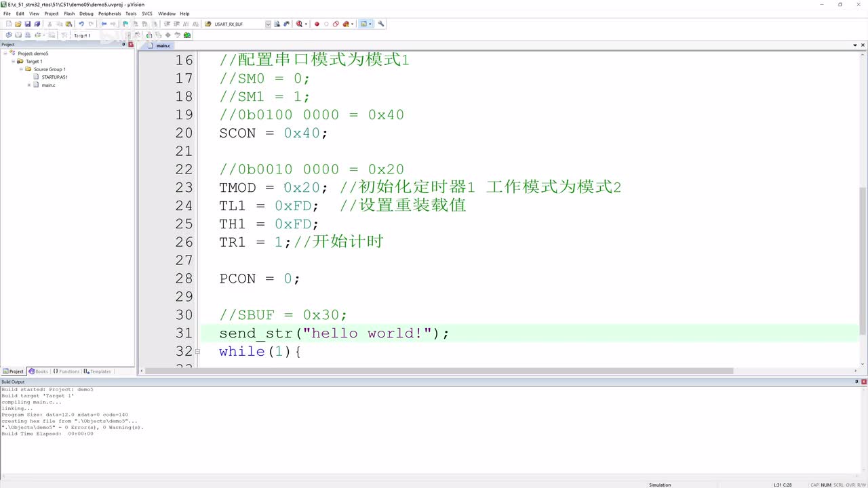Click the Build Output vertical scrollbar
Viewport: 868px width, 488px height.
pos(863,431)
